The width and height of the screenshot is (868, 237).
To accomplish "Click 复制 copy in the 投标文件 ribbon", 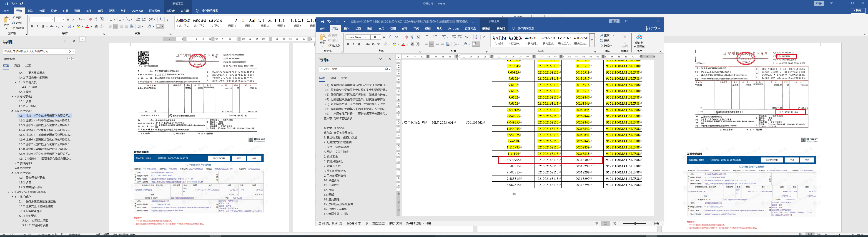I will click(x=17, y=23).
